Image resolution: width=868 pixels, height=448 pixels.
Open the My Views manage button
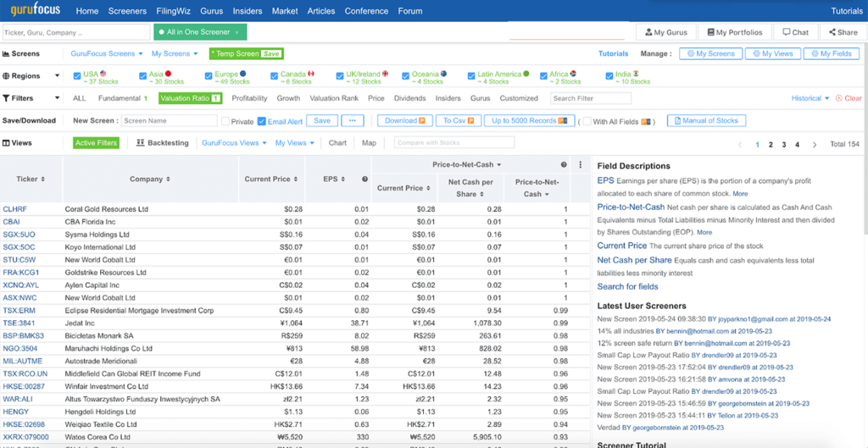[773, 53]
